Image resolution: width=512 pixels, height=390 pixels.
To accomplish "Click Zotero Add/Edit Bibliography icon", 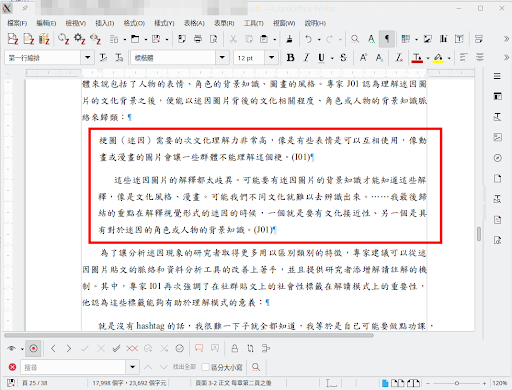I will click(44, 39).
